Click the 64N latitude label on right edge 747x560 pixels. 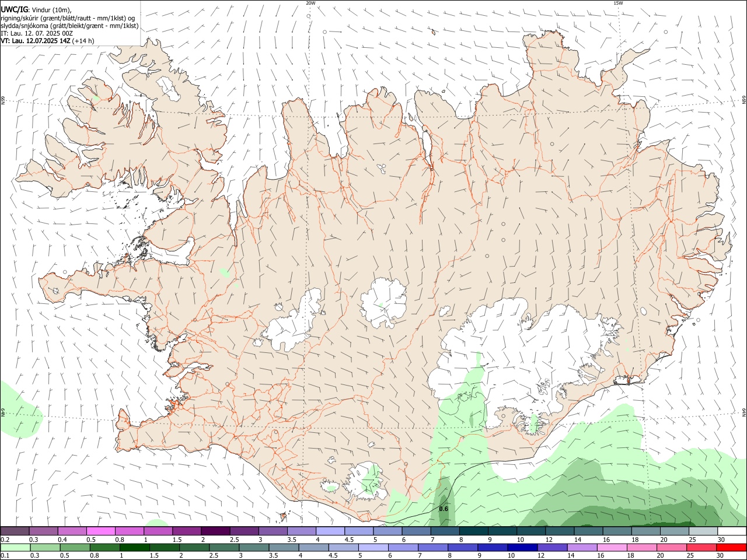[743, 412]
